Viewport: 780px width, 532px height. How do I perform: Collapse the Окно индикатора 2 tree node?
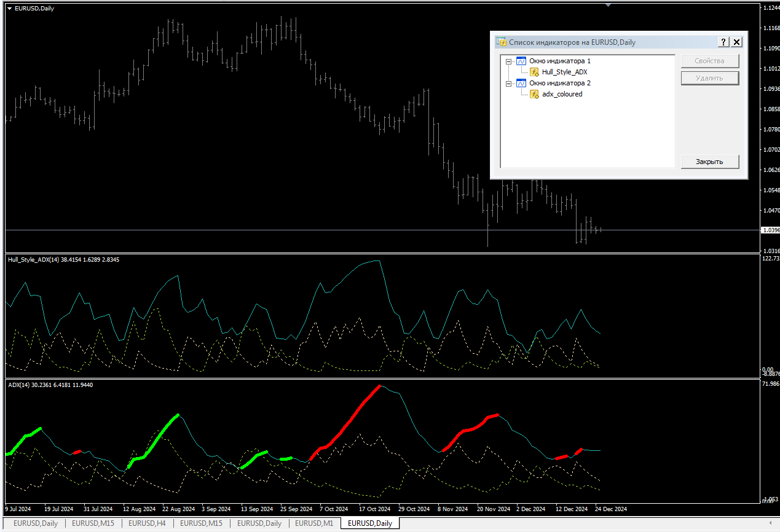508,84
